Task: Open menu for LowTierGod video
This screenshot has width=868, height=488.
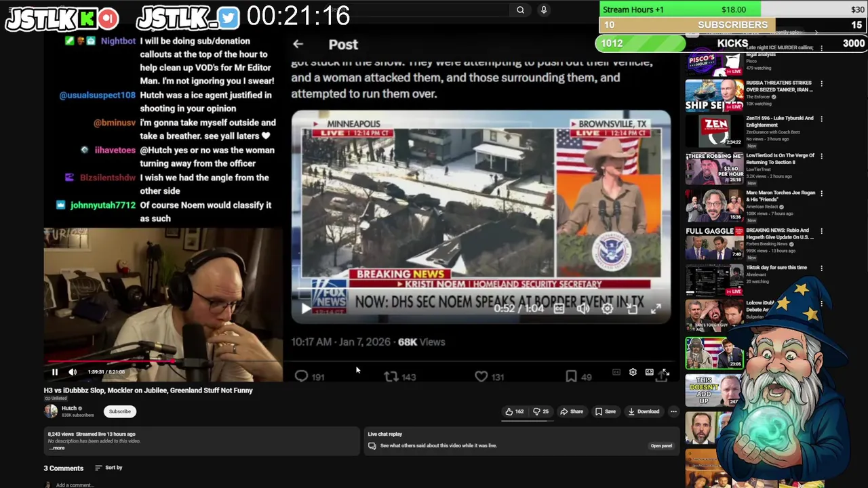Action: (x=821, y=157)
